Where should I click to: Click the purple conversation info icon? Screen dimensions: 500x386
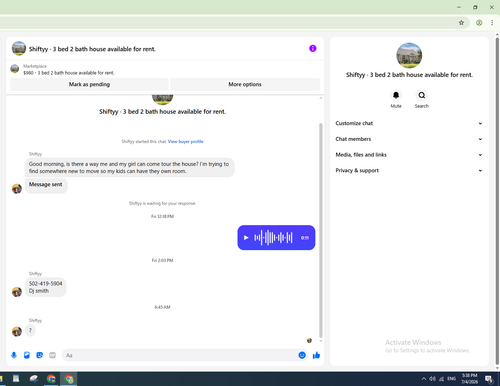pos(313,49)
